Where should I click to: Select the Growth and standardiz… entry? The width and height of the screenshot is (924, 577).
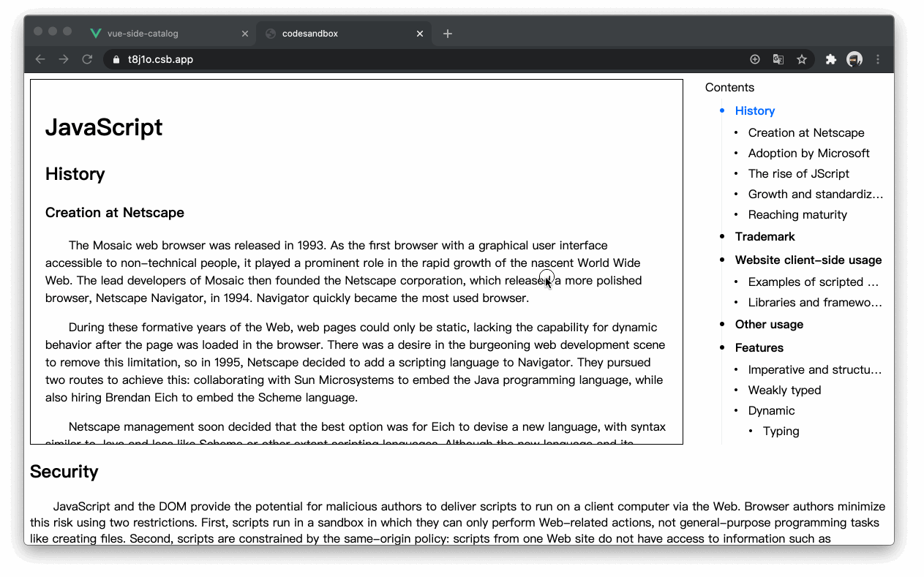coord(816,194)
